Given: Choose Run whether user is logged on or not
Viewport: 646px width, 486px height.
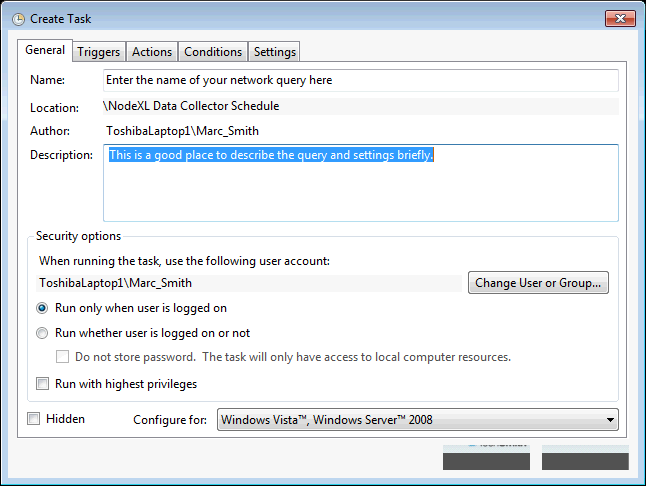Looking at the screenshot, I should click(42, 333).
